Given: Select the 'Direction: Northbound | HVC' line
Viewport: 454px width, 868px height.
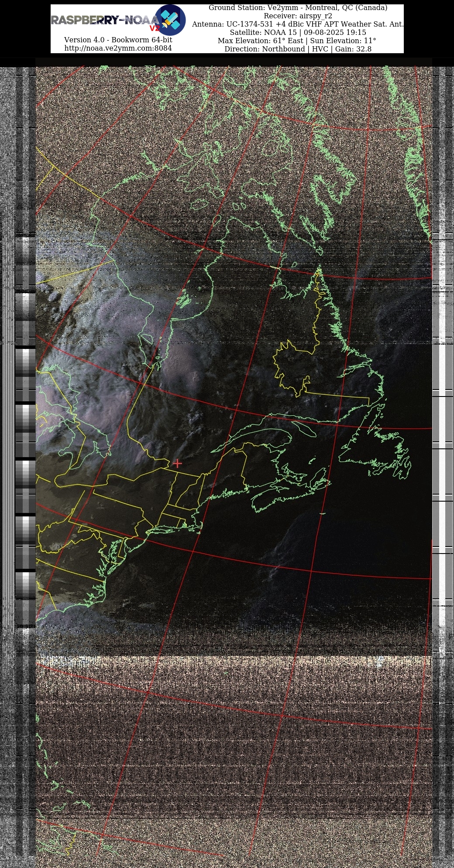Looking at the screenshot, I should [x=298, y=49].
